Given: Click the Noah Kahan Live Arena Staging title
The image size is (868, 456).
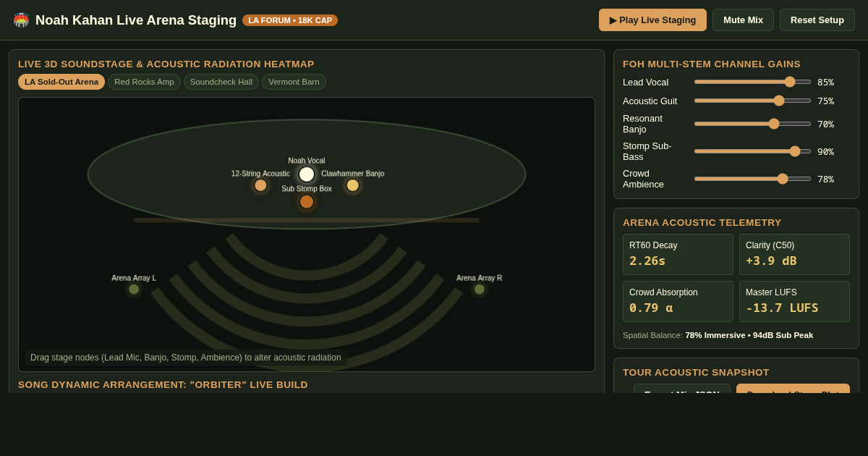Looking at the screenshot, I should point(136,20).
